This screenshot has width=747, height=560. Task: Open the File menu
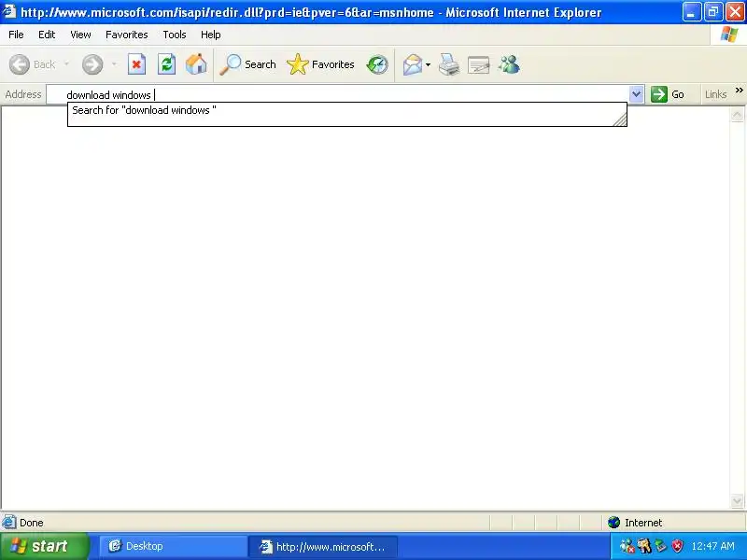(x=16, y=35)
